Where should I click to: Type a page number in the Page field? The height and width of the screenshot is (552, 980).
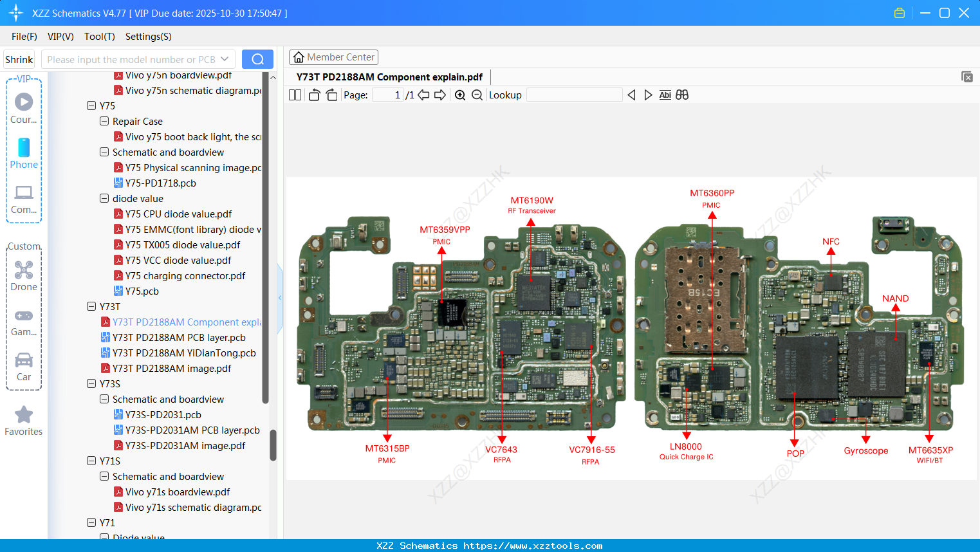(x=386, y=95)
